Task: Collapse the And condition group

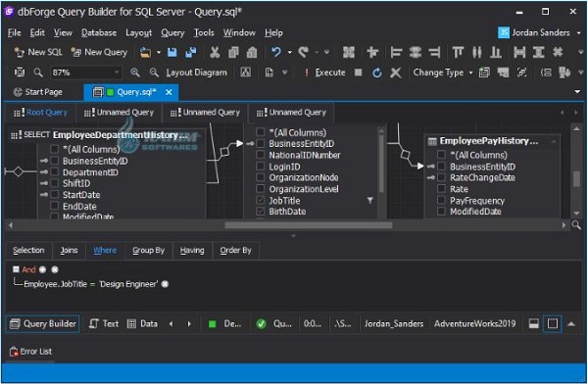Action: tap(16, 269)
